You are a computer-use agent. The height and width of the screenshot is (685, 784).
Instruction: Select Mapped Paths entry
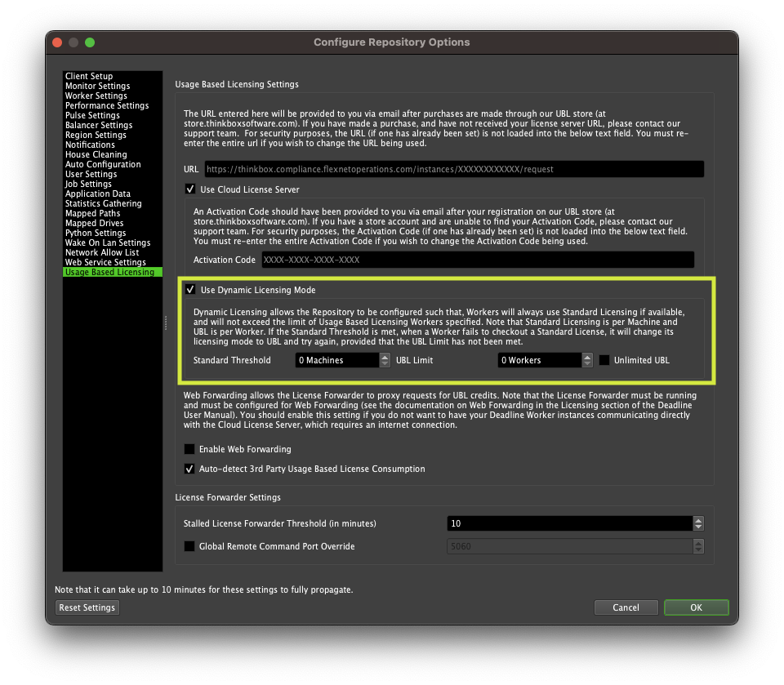pos(92,213)
